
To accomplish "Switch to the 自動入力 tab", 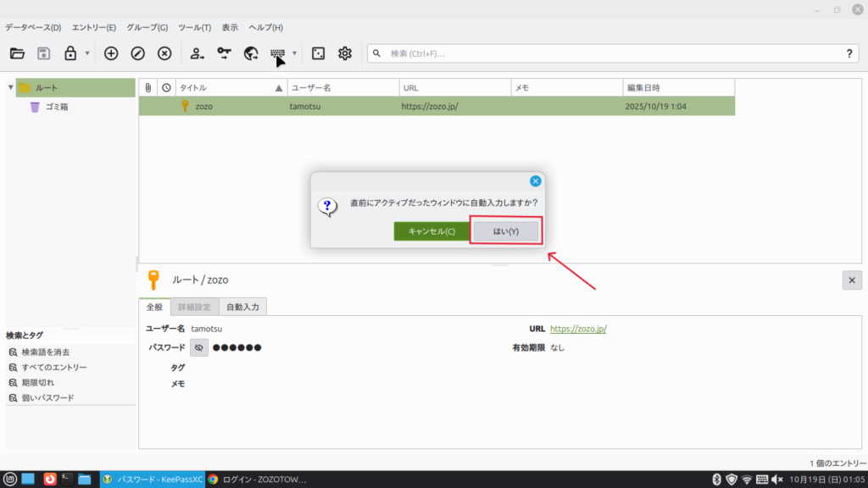I will [x=243, y=307].
